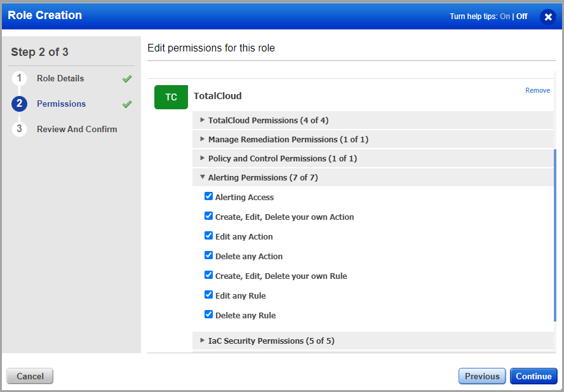Select step 1 number circle

click(x=19, y=79)
